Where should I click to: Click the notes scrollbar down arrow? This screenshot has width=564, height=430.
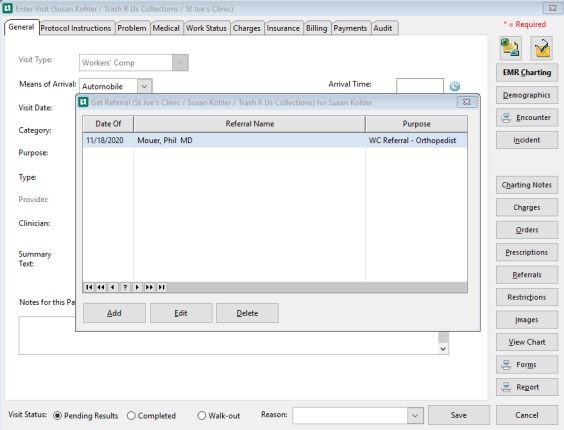[x=443, y=349]
